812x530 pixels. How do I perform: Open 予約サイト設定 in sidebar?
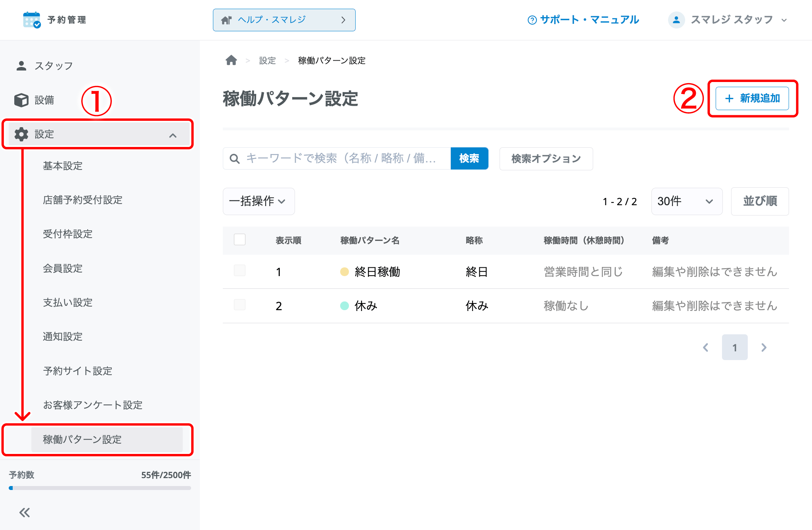[x=78, y=371]
